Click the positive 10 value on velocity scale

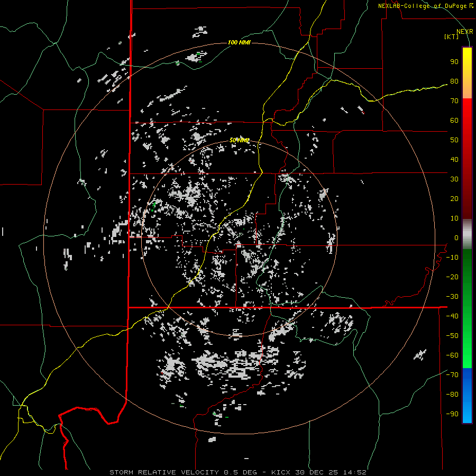(x=454, y=218)
